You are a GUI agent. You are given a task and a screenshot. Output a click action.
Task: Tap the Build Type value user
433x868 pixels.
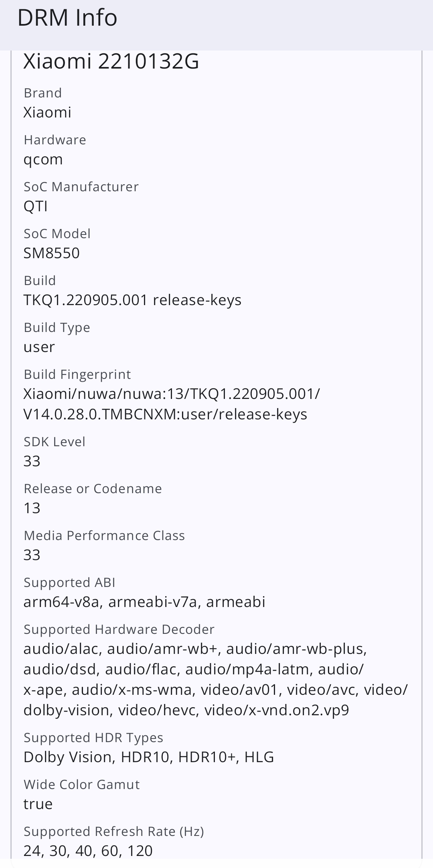[x=39, y=347]
